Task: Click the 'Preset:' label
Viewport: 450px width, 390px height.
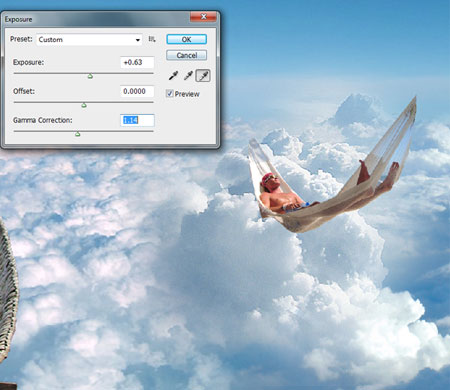Action: [x=21, y=39]
